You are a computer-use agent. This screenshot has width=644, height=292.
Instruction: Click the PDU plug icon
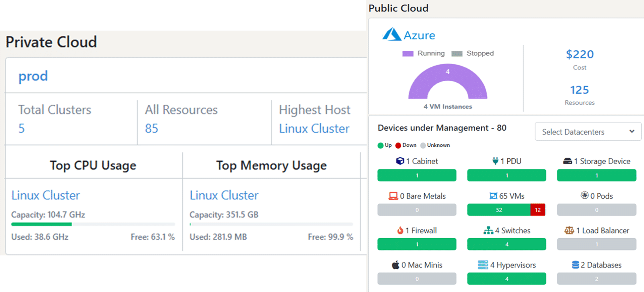point(495,161)
